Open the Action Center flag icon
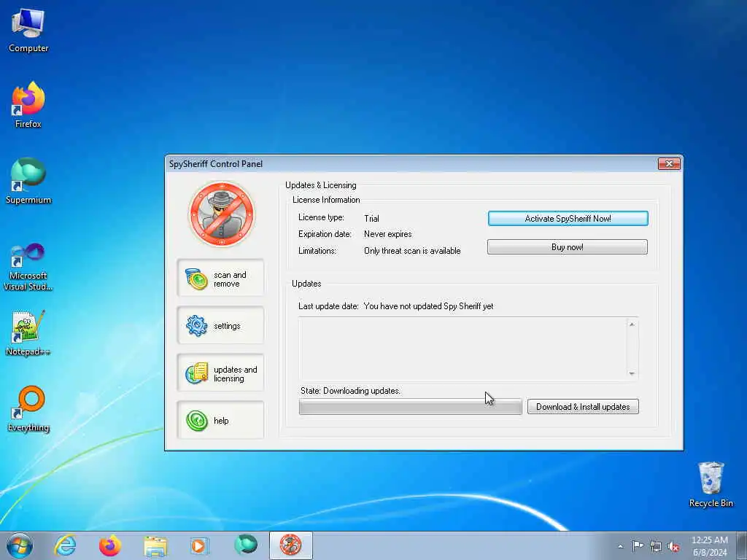Screen dimensions: 747x560 tap(638, 546)
